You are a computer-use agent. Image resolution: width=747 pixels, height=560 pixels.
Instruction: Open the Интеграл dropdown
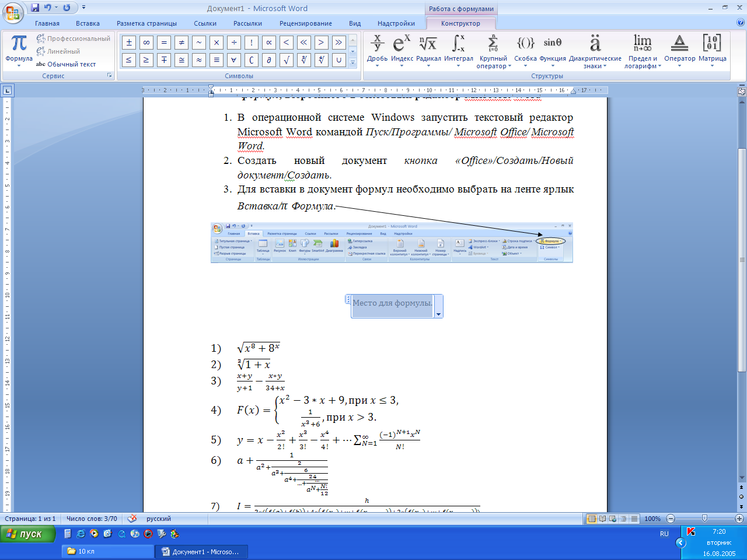[459, 51]
